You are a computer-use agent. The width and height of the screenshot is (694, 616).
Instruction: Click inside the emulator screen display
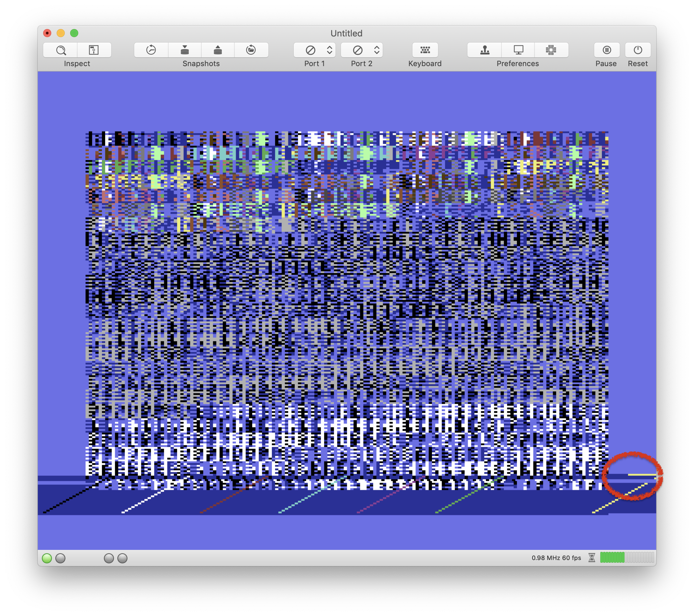(x=347, y=310)
